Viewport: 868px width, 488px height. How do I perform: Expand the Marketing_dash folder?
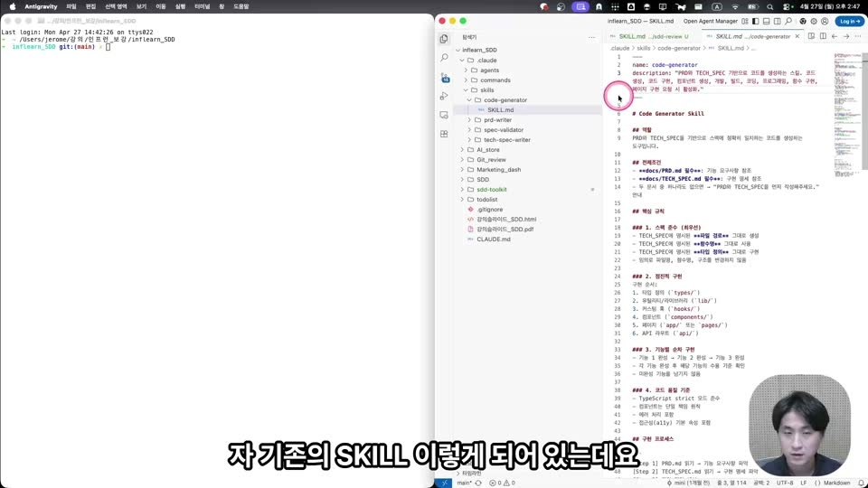462,169
